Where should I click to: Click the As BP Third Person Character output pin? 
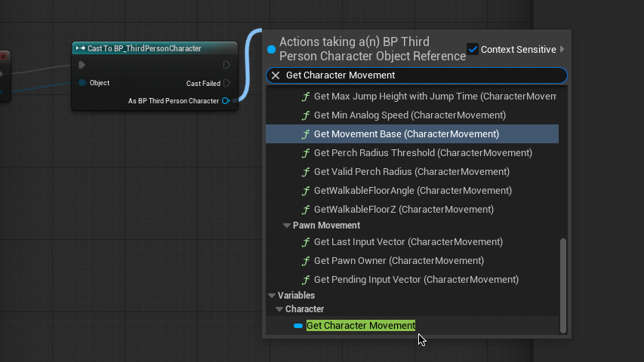point(226,101)
